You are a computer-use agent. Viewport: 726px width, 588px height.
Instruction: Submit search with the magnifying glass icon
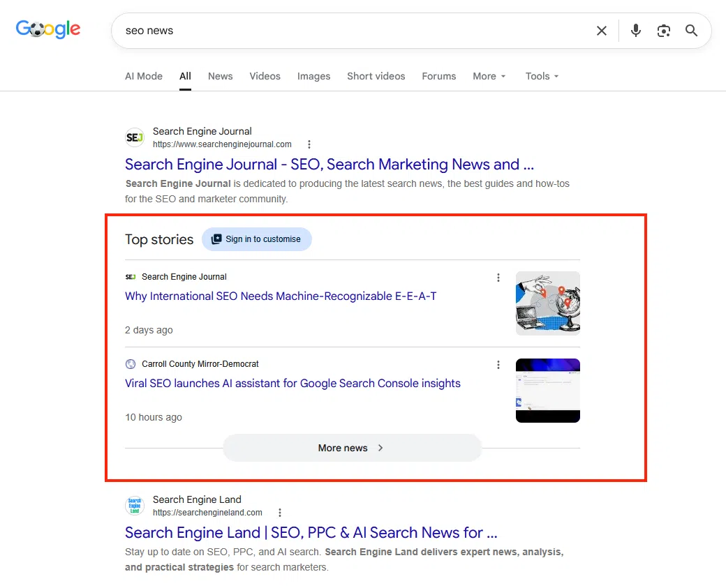pos(691,31)
